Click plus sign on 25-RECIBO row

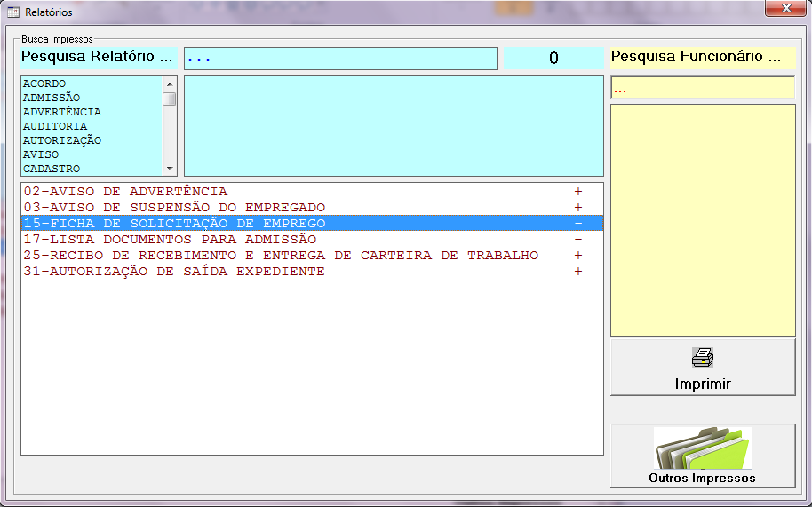coord(578,256)
